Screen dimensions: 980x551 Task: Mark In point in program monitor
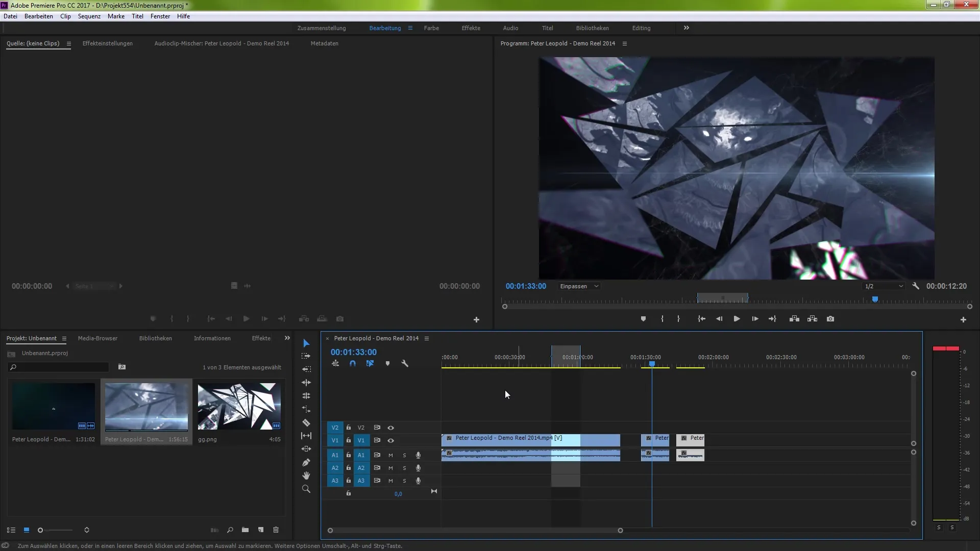point(662,319)
